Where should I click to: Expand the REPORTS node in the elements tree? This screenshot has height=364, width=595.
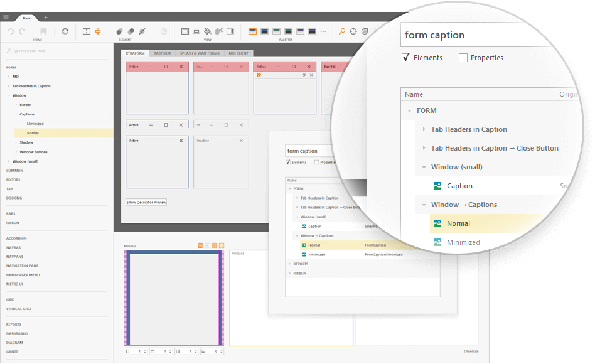coord(289,264)
